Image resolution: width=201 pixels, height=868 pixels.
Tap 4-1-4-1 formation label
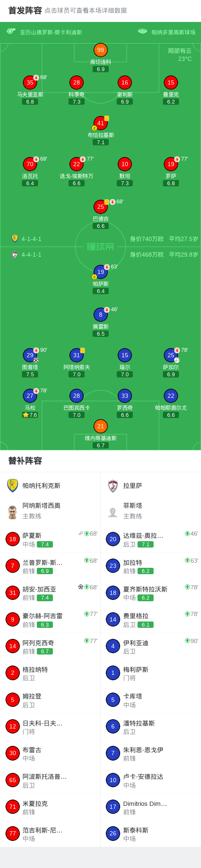coord(32,239)
